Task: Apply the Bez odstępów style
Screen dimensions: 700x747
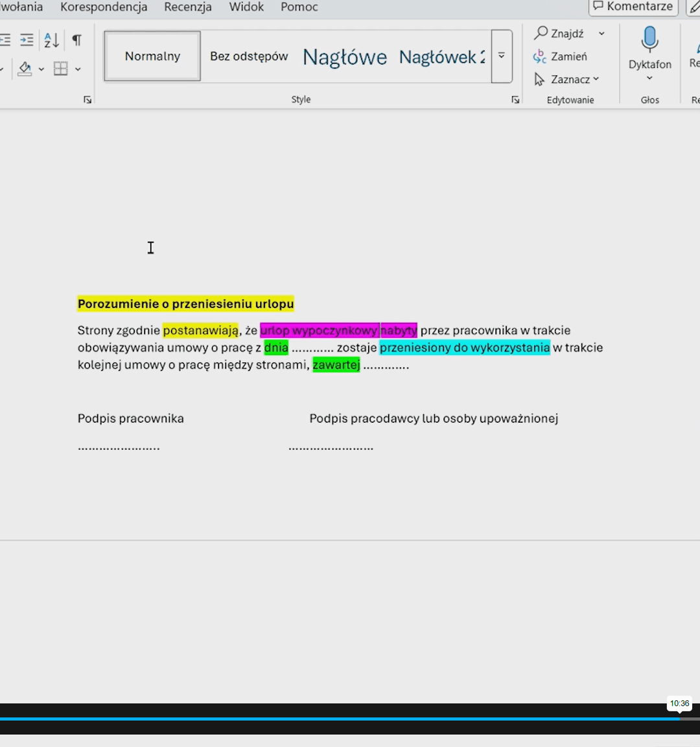Action: 249,56
